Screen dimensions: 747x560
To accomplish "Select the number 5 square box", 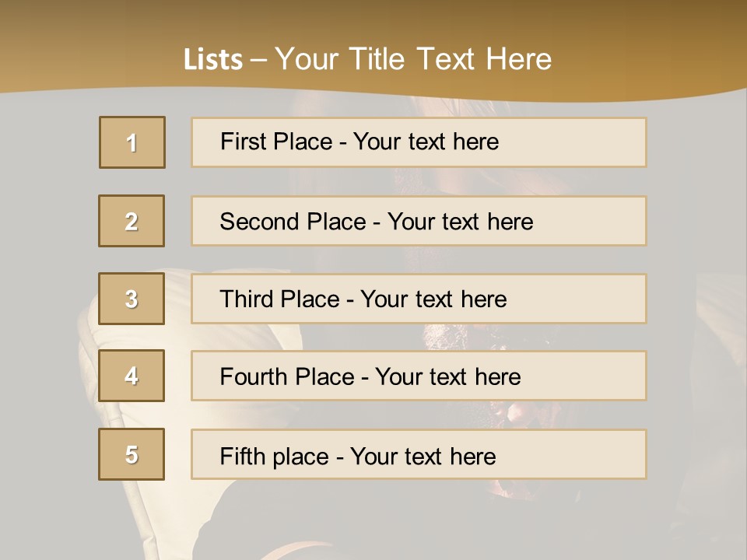I will pos(132,454).
